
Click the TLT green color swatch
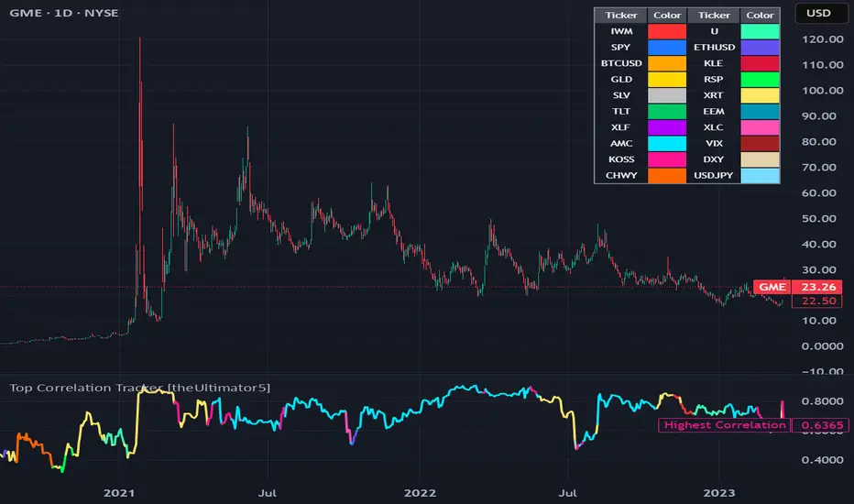667,112
